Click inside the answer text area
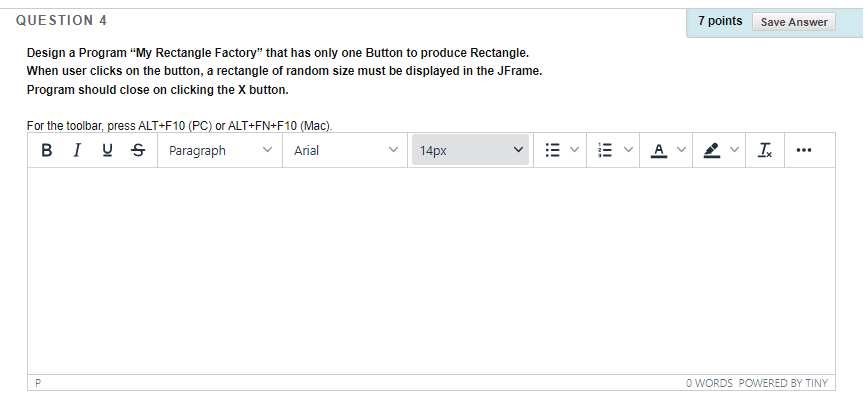This screenshot has width=868, height=413. tap(431, 271)
